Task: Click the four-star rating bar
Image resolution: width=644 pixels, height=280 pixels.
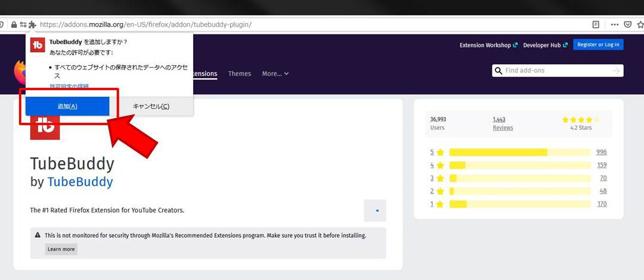Action: (x=520, y=166)
